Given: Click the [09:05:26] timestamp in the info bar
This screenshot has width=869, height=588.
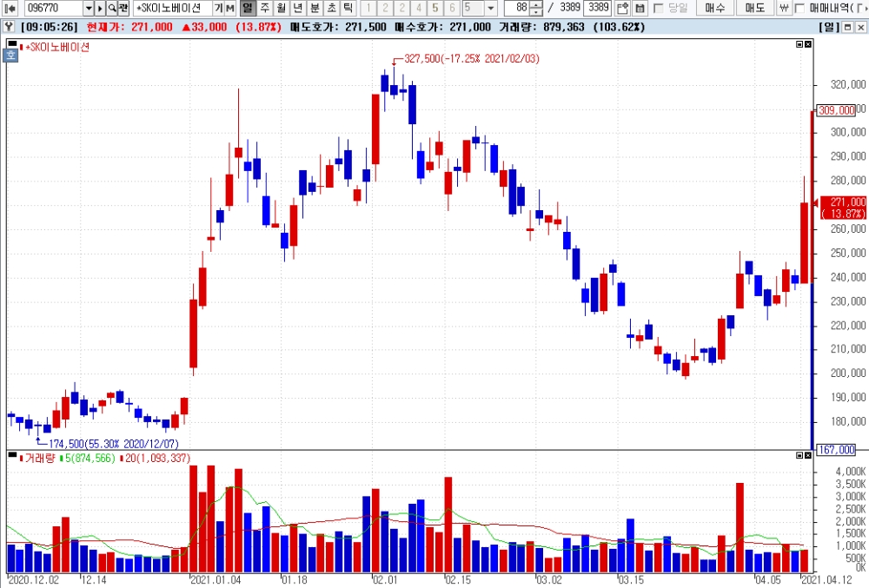Looking at the screenshot, I should pos(49,27).
